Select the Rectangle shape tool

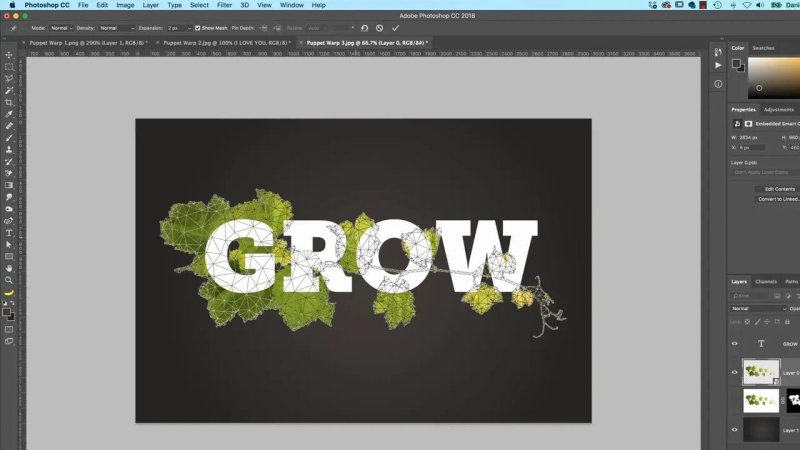[x=9, y=256]
